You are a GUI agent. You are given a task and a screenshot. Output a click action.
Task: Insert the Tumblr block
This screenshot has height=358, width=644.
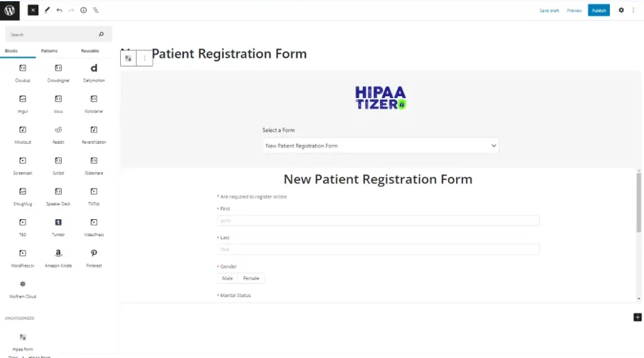point(58,225)
